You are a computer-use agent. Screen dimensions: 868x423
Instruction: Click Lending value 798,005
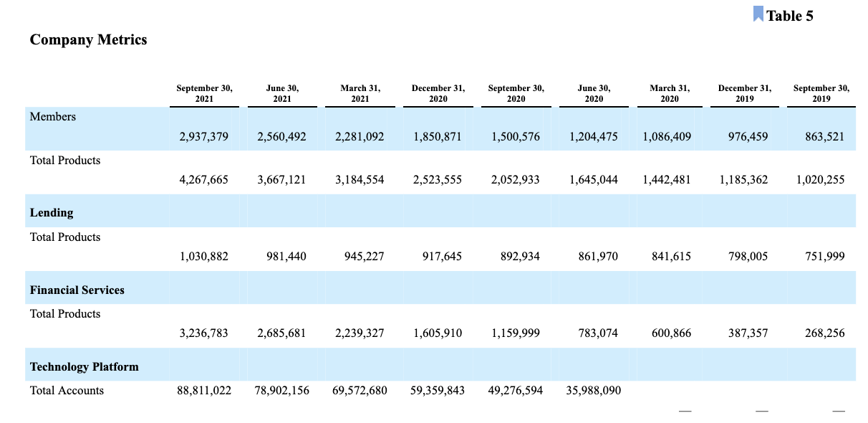point(748,256)
